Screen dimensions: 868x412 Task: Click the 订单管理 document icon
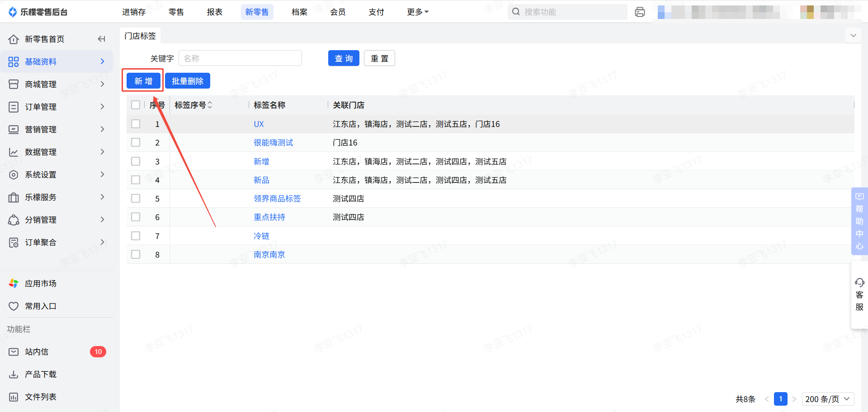point(14,107)
